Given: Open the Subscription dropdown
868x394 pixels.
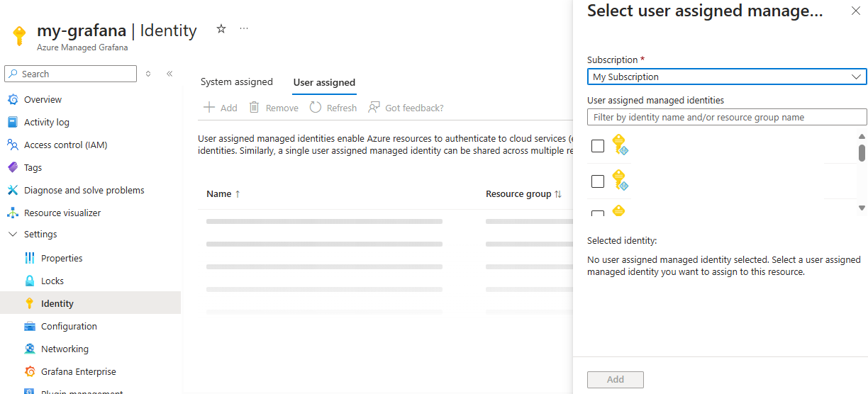Looking at the screenshot, I should (727, 77).
